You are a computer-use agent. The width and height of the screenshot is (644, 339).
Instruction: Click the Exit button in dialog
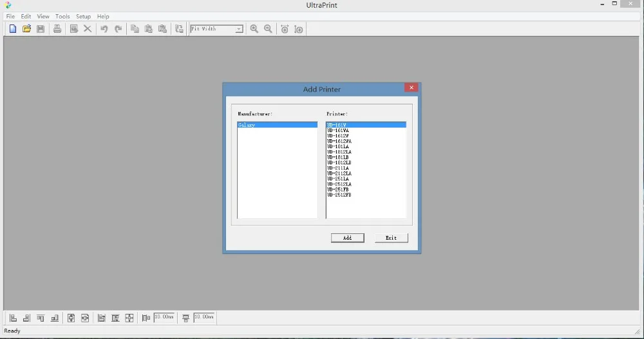click(x=391, y=238)
